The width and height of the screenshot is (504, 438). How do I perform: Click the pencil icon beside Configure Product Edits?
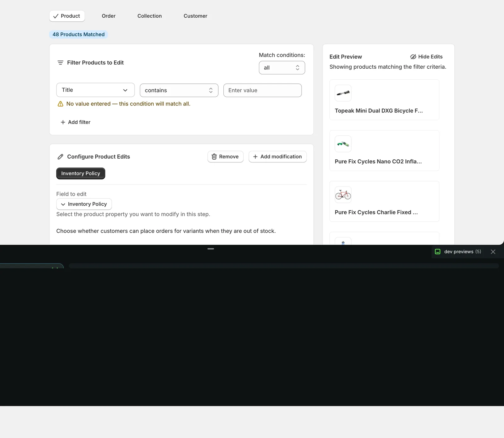(x=60, y=157)
